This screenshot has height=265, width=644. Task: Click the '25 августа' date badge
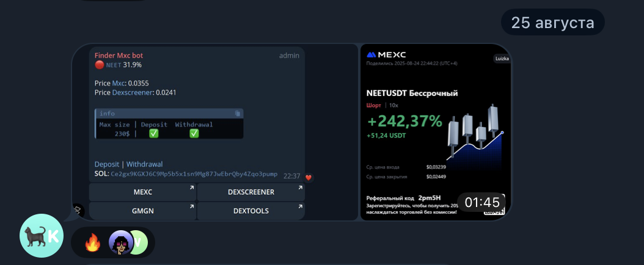click(x=552, y=23)
